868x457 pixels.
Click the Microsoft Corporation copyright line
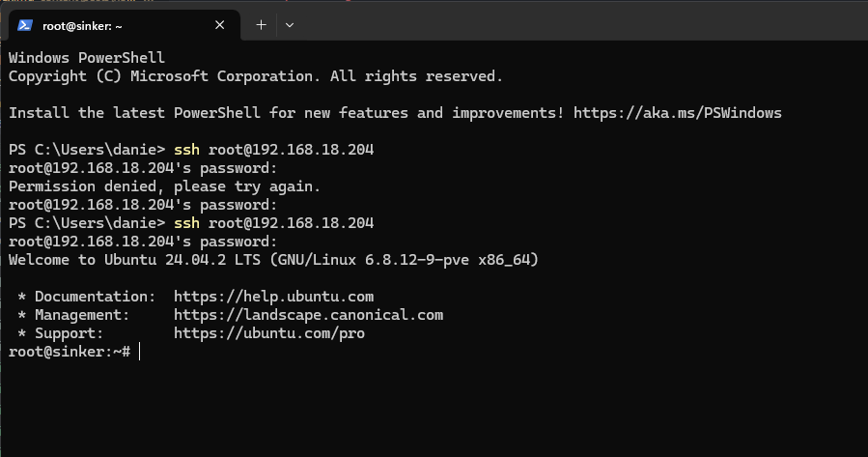click(255, 76)
